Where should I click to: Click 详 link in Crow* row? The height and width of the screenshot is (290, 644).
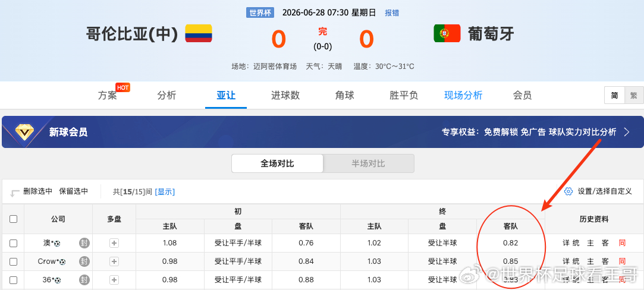566,261
